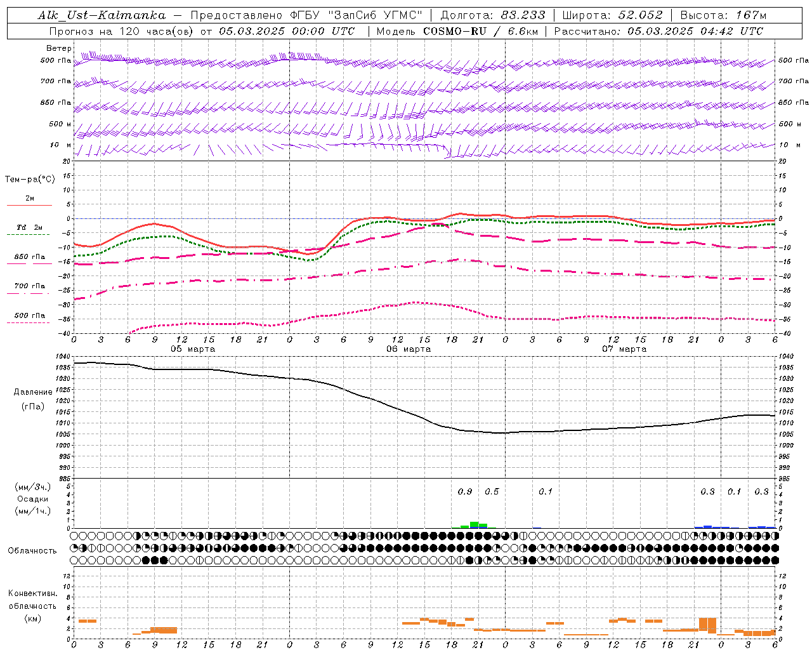812x650 pixels.
Task: Click the 500 гПа temperature legend entry
Action: click(29, 315)
